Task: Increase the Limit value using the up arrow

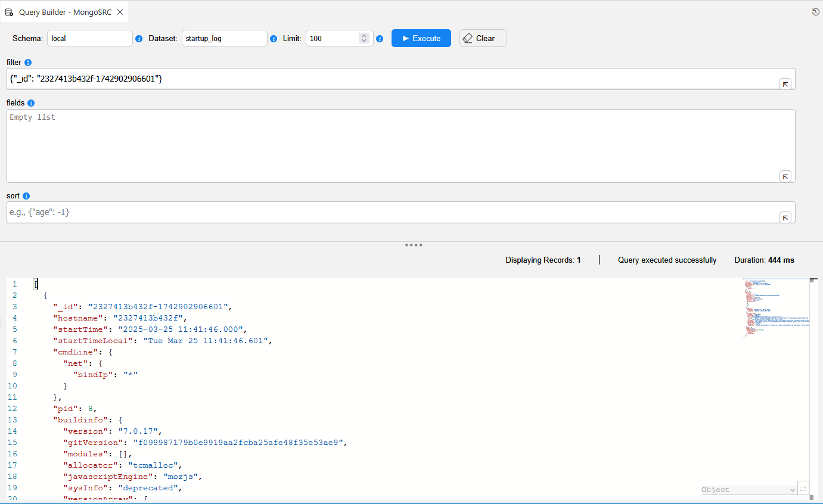Action: (364, 35)
